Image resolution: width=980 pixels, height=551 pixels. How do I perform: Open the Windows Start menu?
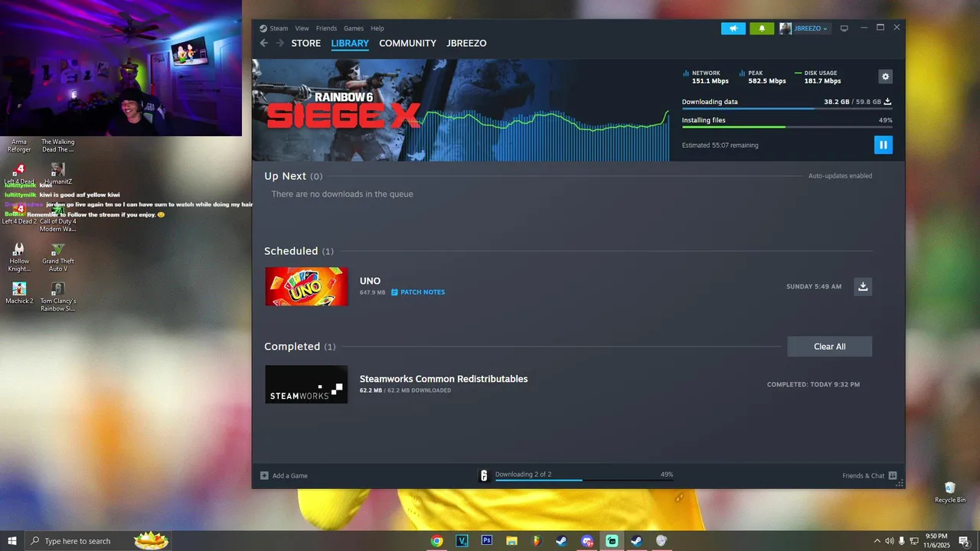click(12, 540)
